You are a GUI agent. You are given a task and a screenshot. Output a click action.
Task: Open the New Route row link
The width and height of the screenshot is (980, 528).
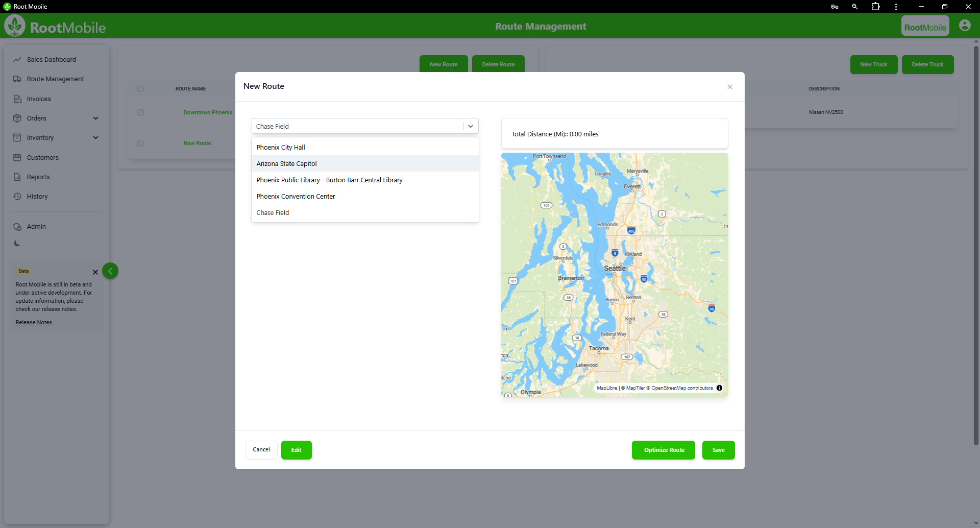coord(197,143)
